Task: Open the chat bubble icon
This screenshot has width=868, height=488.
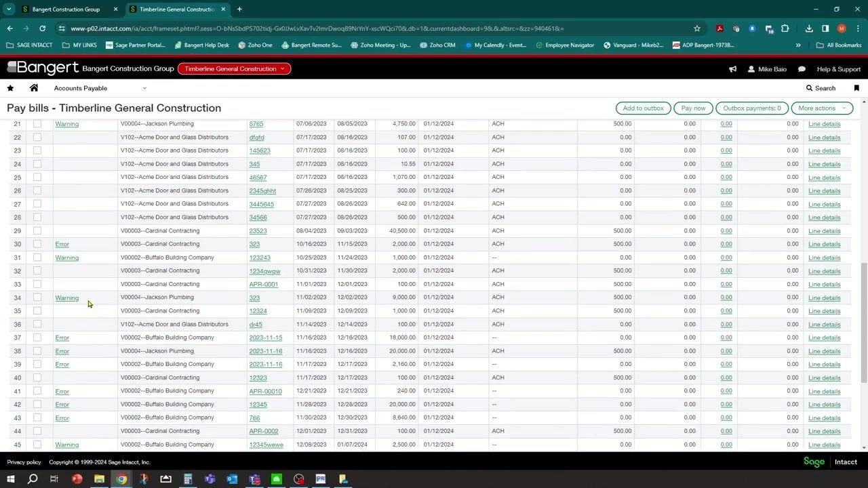Action: click(802, 69)
